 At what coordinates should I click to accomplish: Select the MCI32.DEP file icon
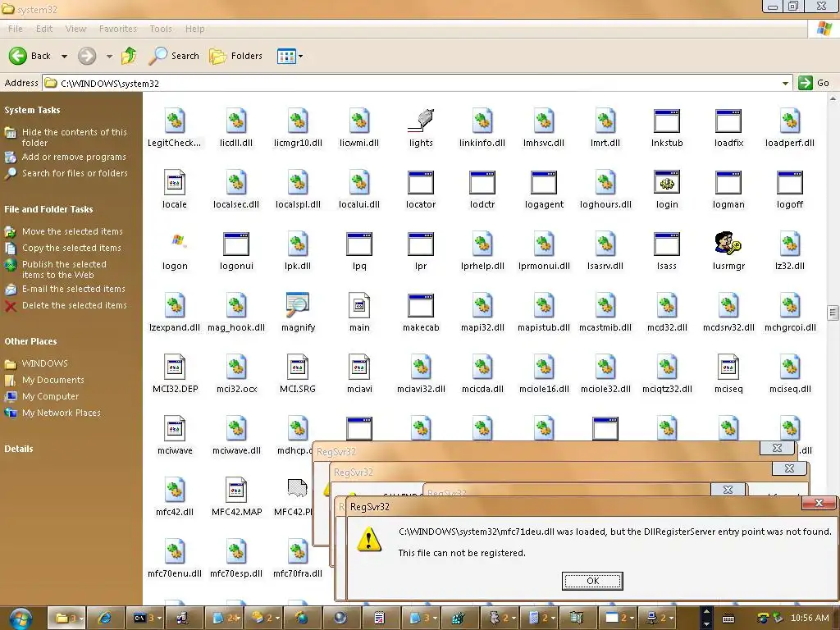(x=176, y=367)
